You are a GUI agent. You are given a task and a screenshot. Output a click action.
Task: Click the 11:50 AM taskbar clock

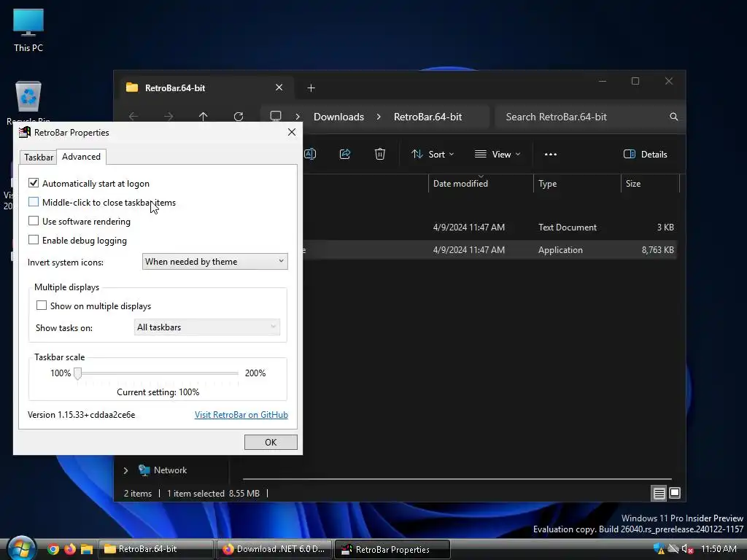tap(719, 549)
